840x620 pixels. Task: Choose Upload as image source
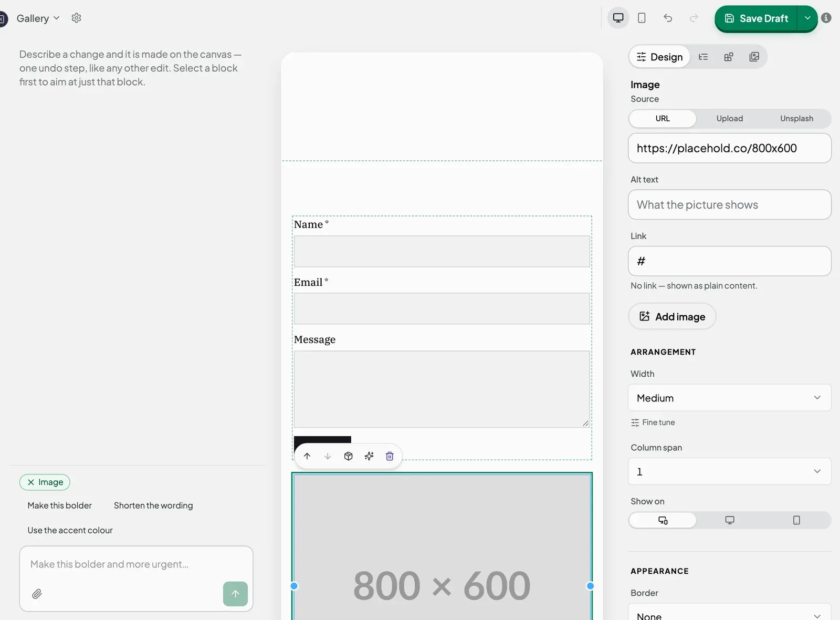[x=730, y=119]
